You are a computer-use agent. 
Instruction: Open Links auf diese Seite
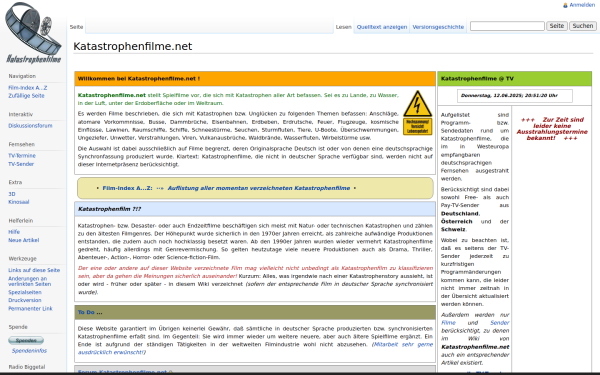[x=34, y=270]
